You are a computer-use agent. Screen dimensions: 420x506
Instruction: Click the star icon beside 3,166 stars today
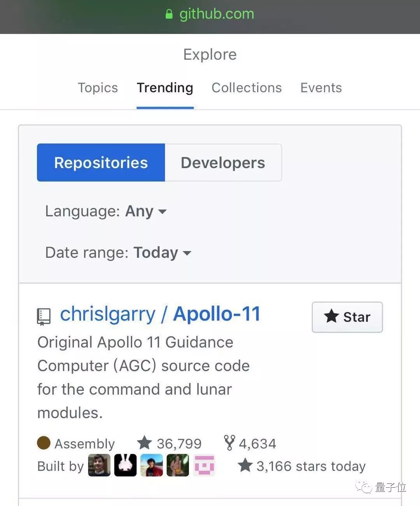point(245,466)
